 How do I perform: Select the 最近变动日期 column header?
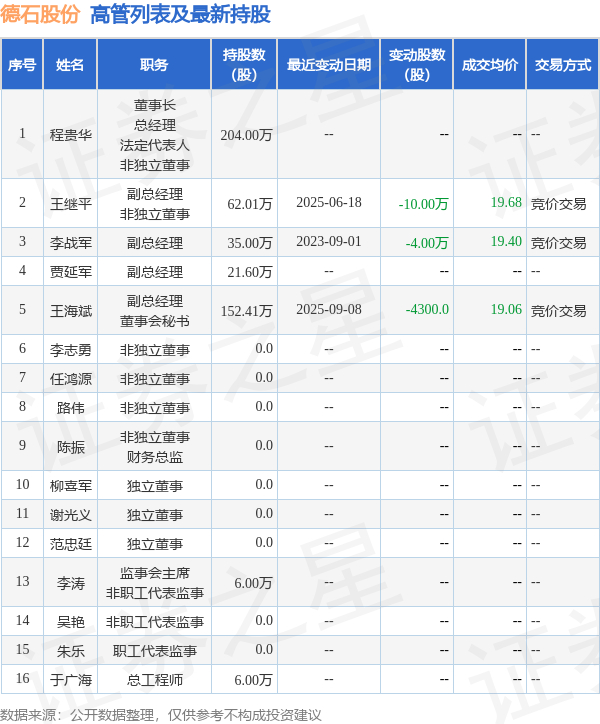(x=328, y=65)
